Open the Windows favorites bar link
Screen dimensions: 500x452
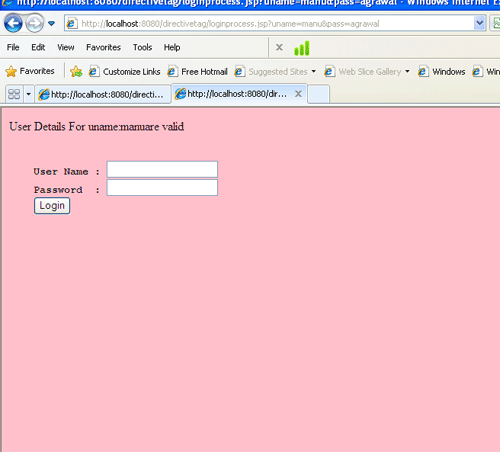tap(441, 72)
